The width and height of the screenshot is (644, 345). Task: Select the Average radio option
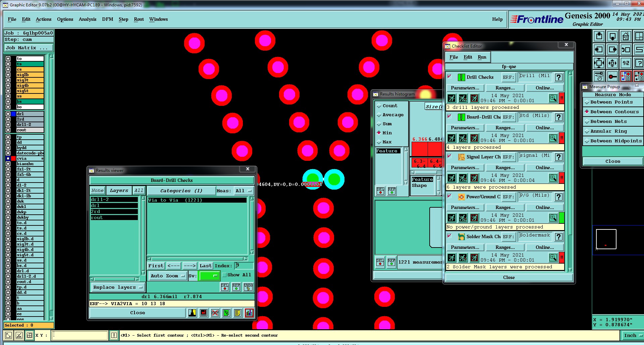coord(379,115)
